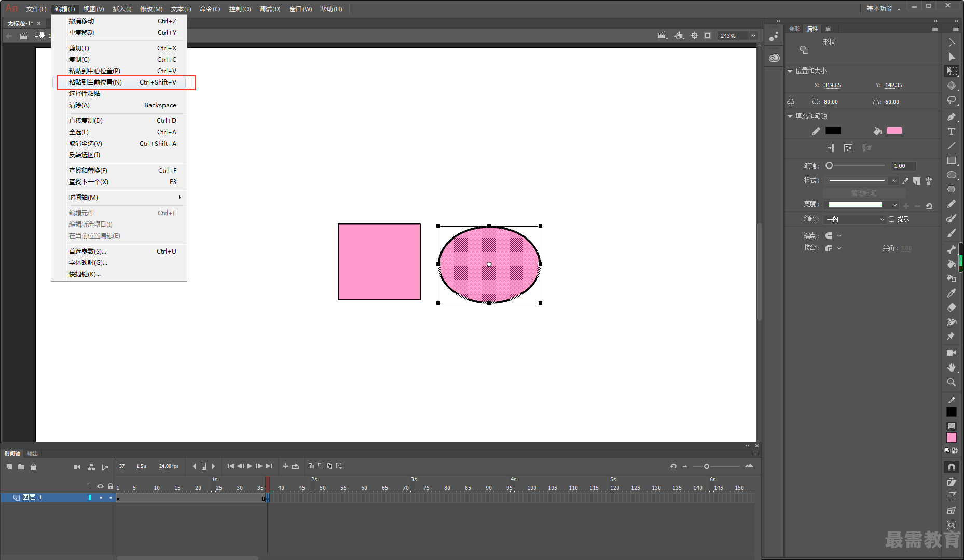Select the Oval tool
Viewport: 964px width, 560px height.
click(x=952, y=175)
